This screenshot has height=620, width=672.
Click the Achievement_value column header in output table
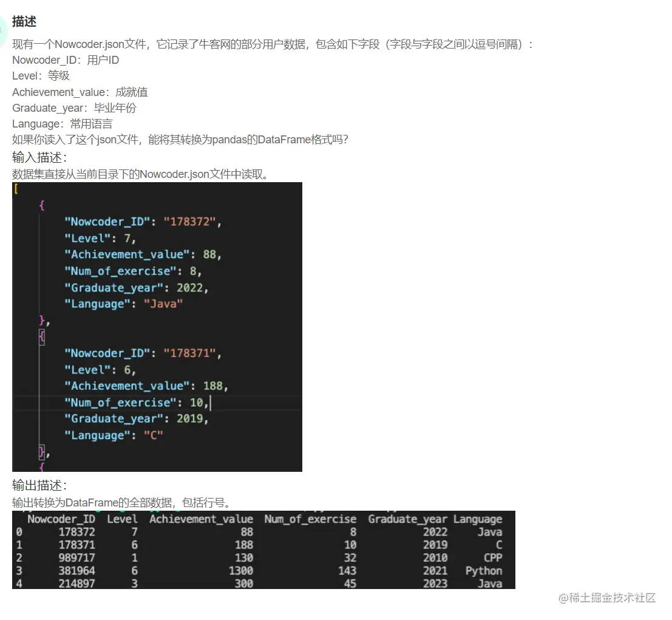(x=201, y=519)
